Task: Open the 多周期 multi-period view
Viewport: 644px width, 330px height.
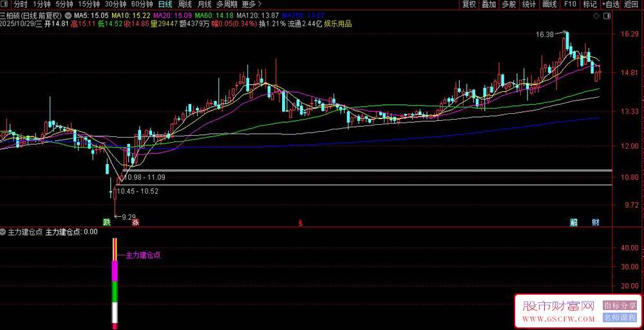Action: [x=227, y=5]
